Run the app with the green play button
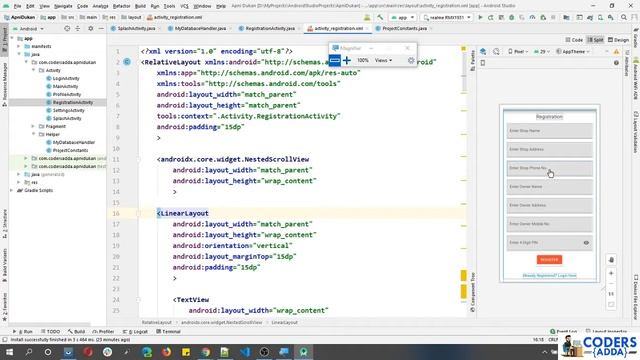The height and width of the screenshot is (360, 640). tap(480, 18)
